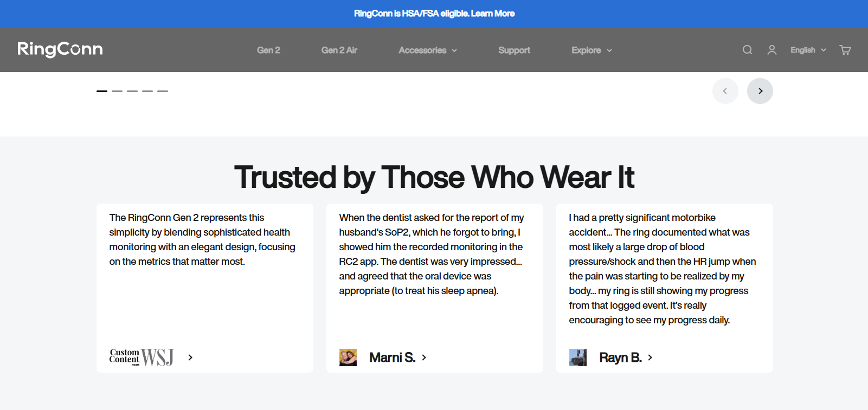Click the WSJ Custom Content logo
The width and height of the screenshot is (868, 410).
(x=142, y=357)
